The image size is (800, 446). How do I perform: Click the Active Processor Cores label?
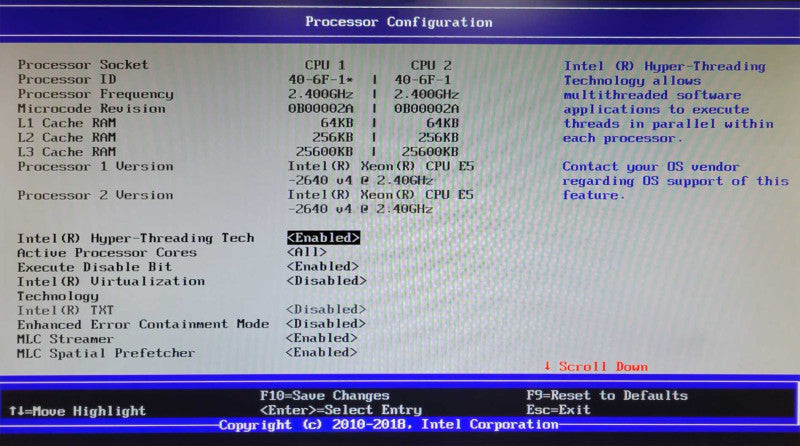tap(107, 253)
